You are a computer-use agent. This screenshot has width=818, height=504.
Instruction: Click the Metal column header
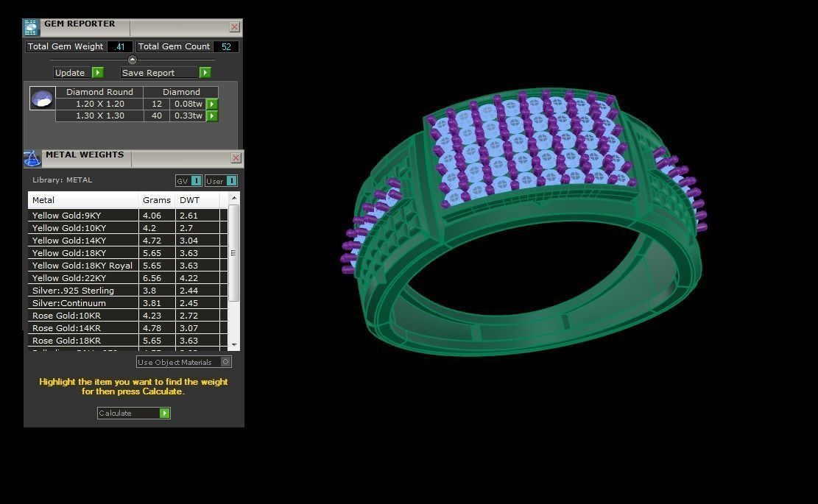point(83,200)
